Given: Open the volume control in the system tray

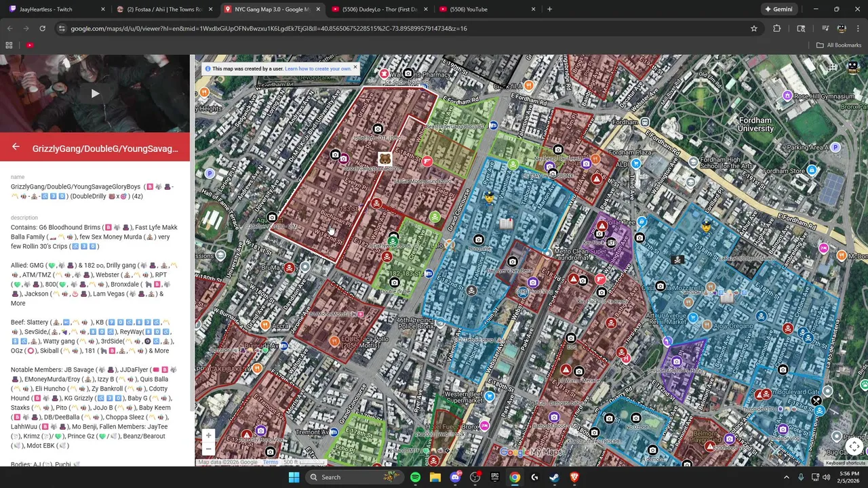Looking at the screenshot, I should pos(826,477).
